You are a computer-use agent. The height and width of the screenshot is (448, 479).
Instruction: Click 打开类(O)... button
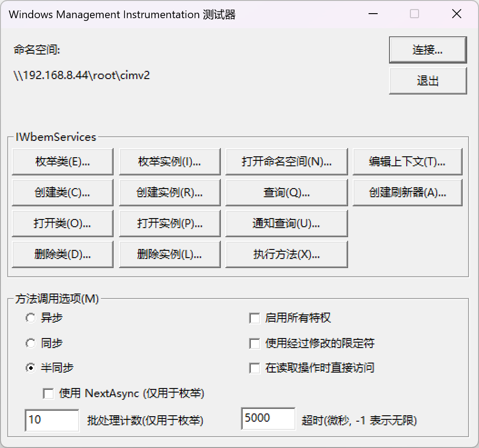click(63, 224)
